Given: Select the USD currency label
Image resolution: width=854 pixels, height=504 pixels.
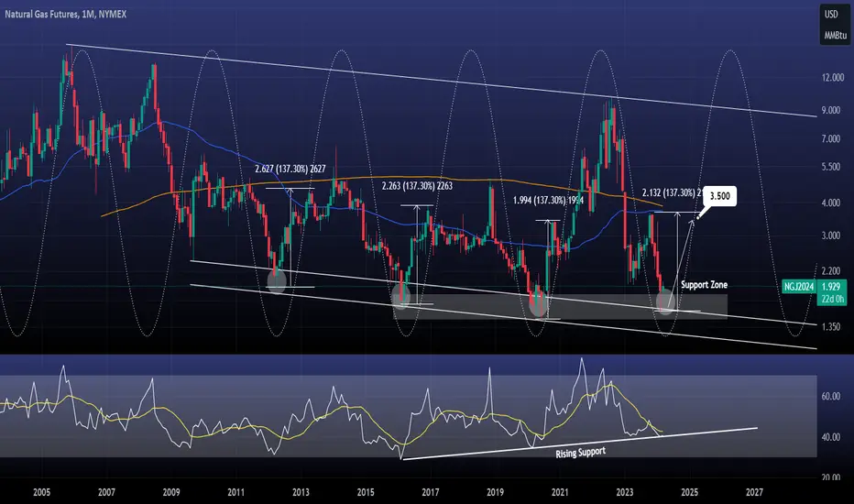Looking at the screenshot, I should [x=831, y=14].
